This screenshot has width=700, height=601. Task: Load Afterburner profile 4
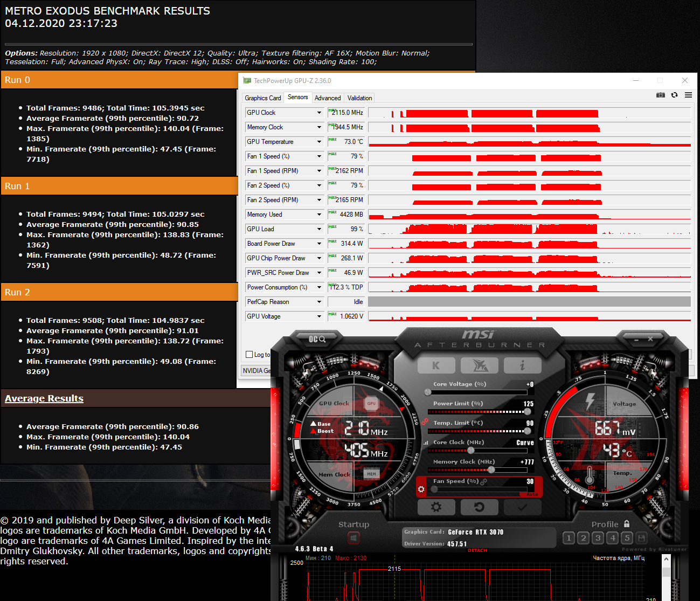[613, 538]
